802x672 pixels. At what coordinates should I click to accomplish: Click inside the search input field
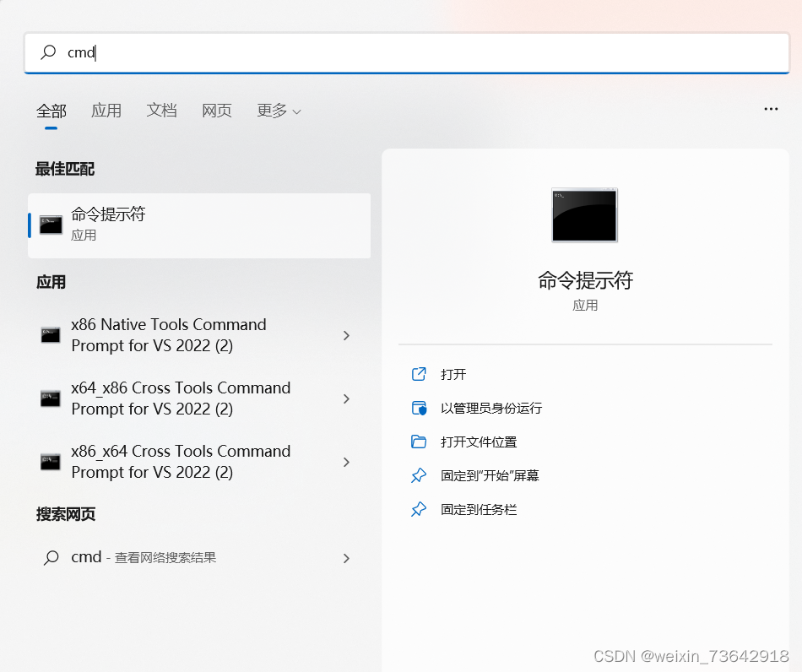coord(253,52)
